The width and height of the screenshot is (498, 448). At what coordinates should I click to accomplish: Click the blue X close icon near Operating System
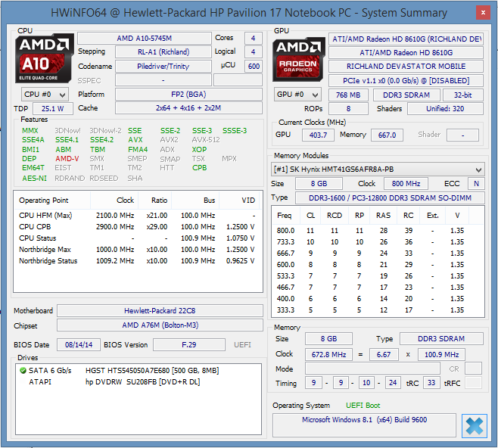point(475,426)
